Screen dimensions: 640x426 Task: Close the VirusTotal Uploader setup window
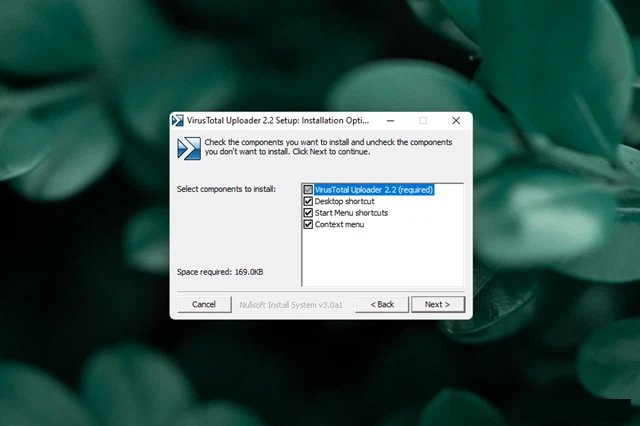click(456, 121)
